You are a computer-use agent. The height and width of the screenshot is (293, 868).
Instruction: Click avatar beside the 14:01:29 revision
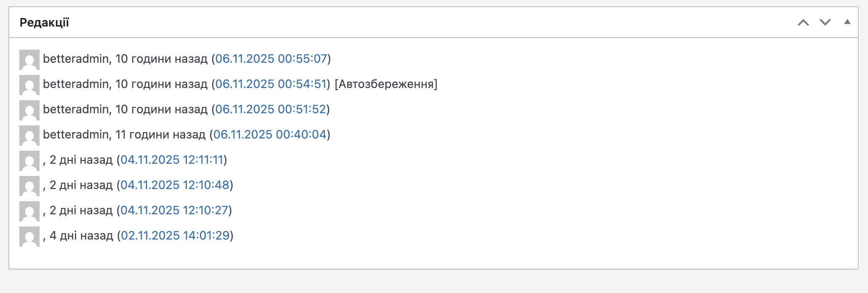point(29,237)
